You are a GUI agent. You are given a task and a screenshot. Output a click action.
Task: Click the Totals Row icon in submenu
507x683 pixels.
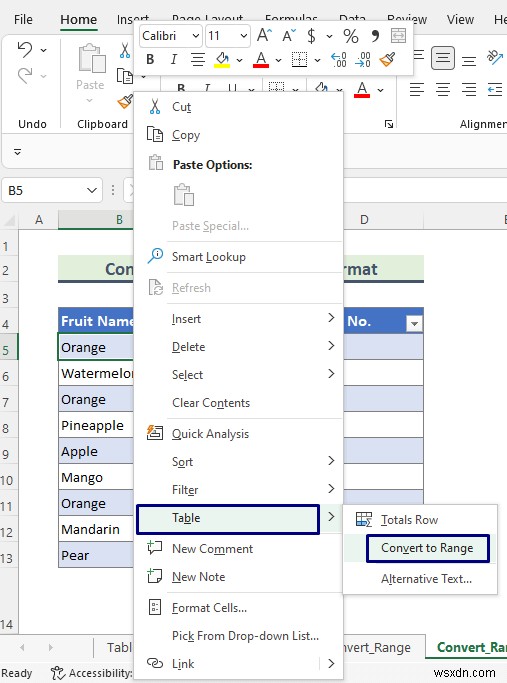tap(364, 519)
